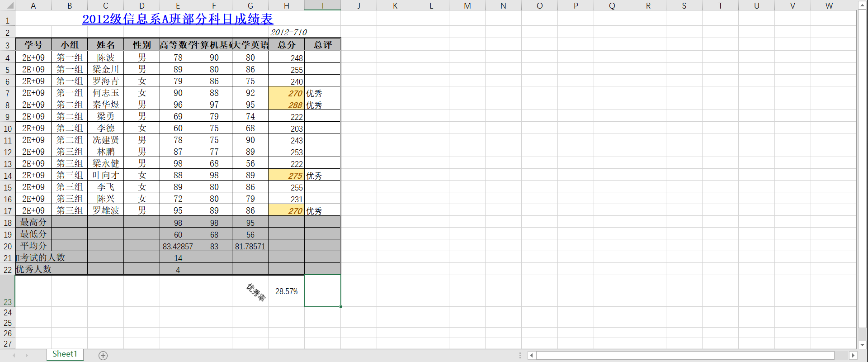Click the 第二组 cell in 李德 row
868x362 pixels.
(x=69, y=128)
